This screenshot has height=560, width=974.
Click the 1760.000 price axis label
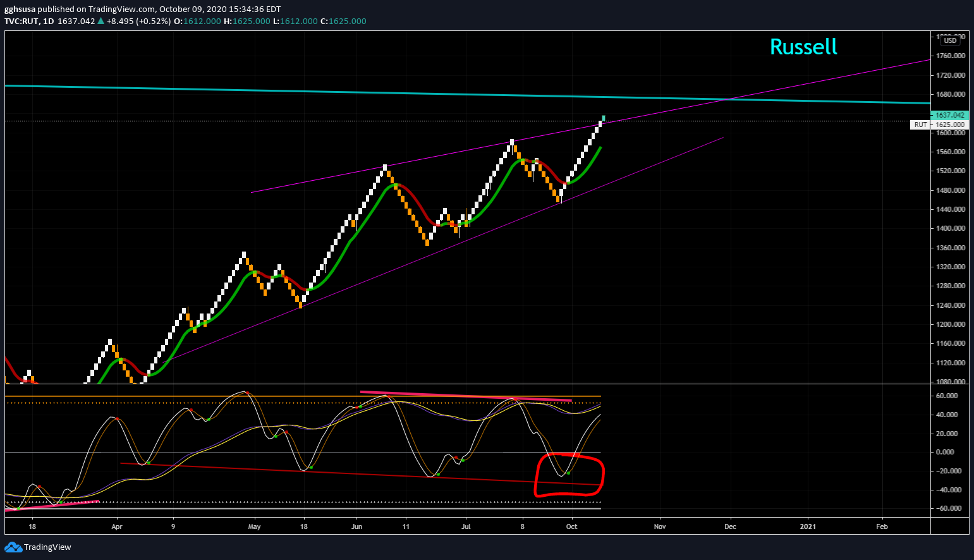[951, 56]
